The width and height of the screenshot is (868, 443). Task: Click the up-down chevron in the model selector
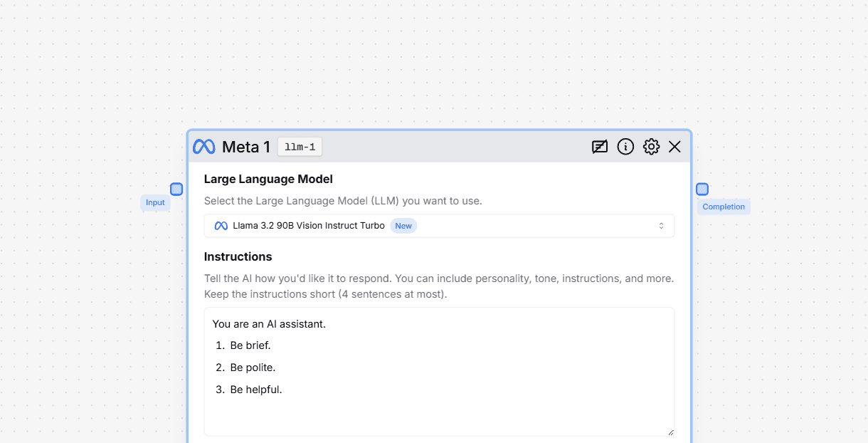click(x=661, y=226)
